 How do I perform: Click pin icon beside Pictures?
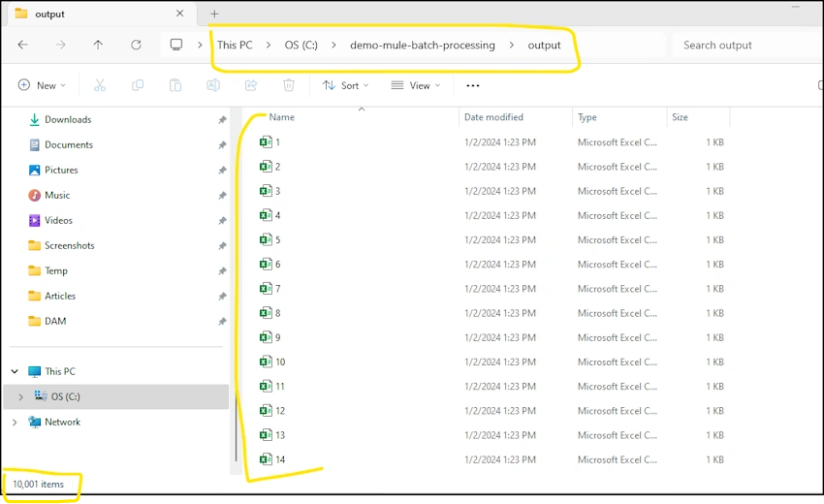click(222, 171)
